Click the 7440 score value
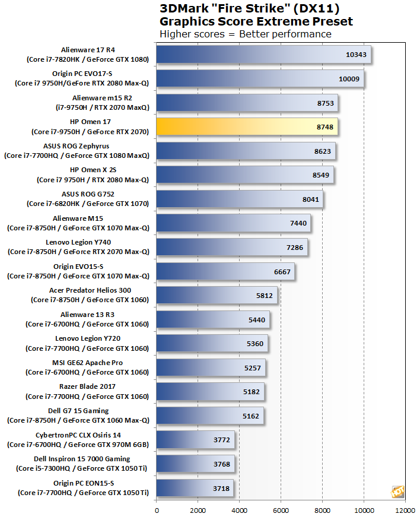 [x=298, y=223]
